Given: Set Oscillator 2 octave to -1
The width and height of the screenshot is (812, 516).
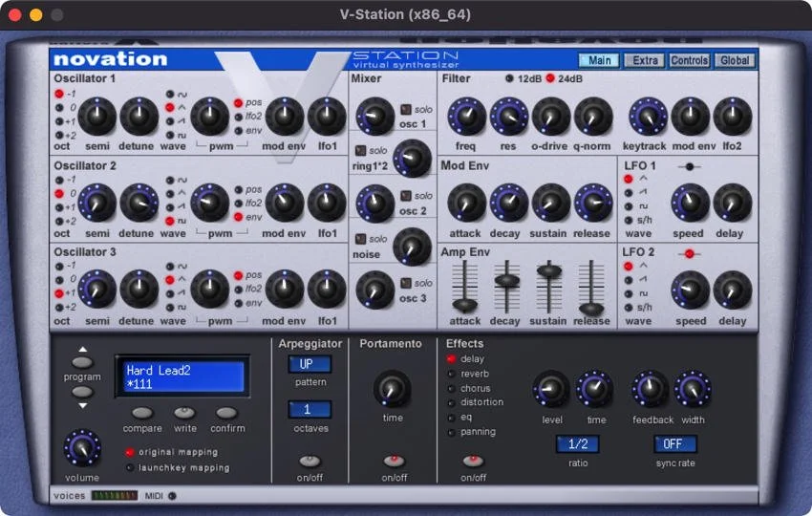Looking at the screenshot, I should coord(59,180).
